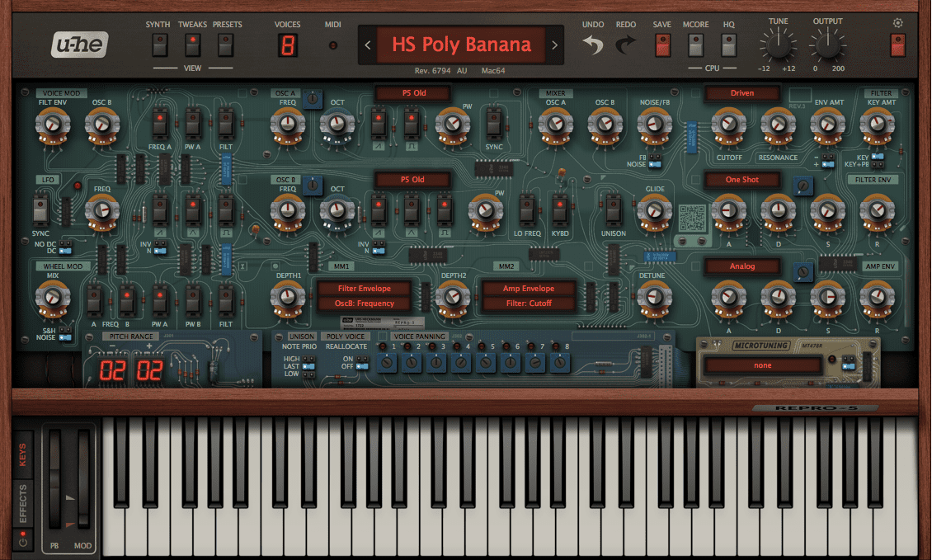
Task: Click the QR code on the circuit board
Action: pos(693,219)
